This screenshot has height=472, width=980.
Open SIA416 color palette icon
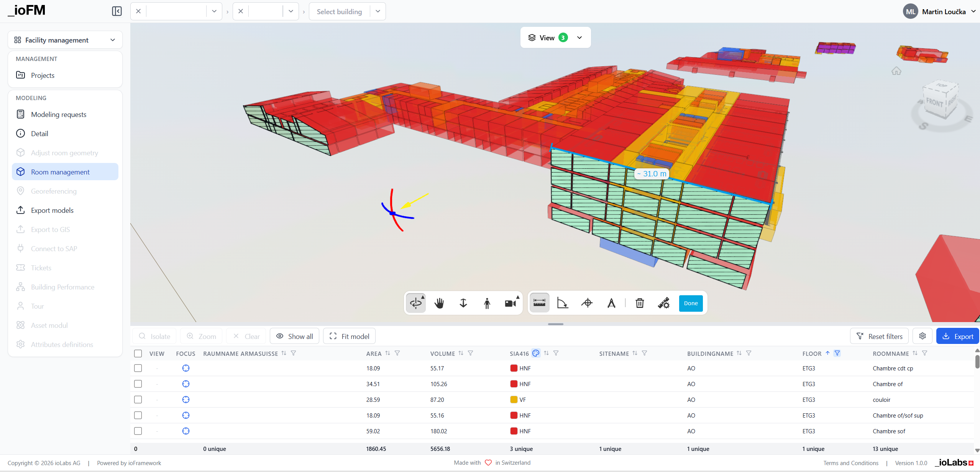coord(536,353)
